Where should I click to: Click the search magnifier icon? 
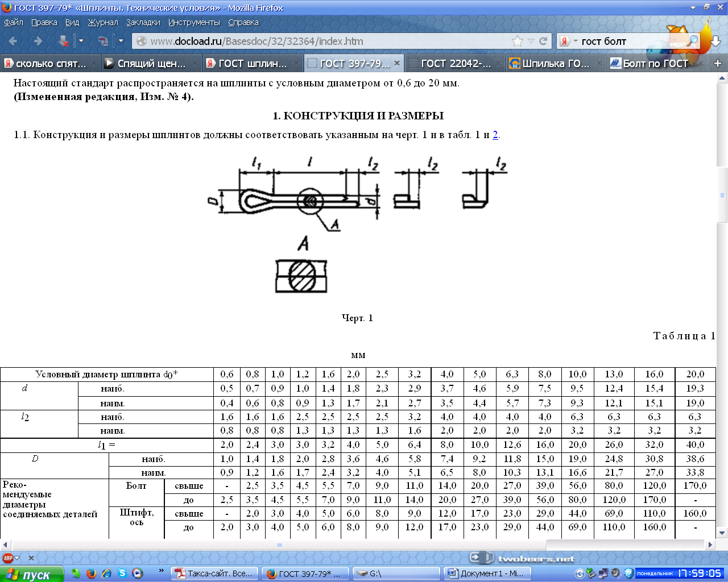pyautogui.click(x=692, y=41)
